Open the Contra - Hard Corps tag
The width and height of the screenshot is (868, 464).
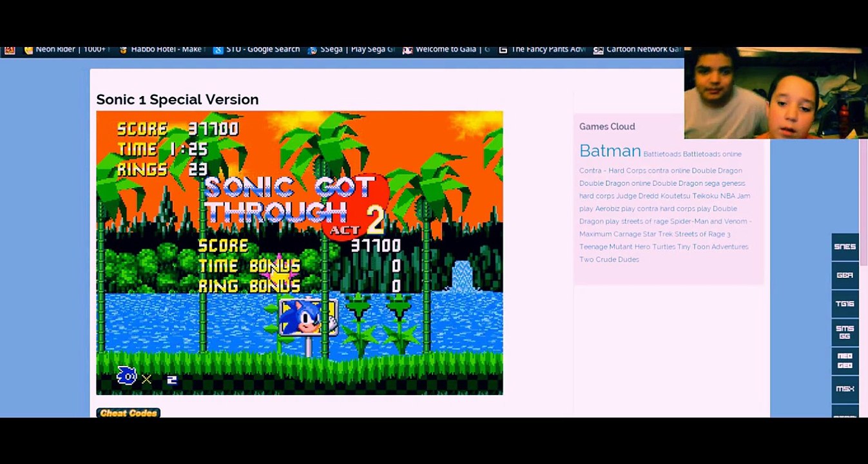tap(612, 171)
